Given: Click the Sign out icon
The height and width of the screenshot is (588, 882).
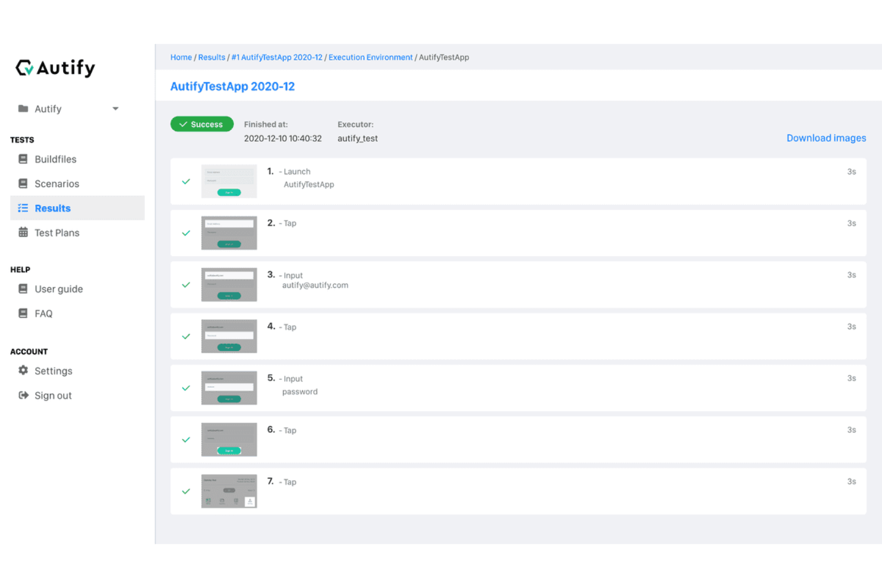Looking at the screenshot, I should pyautogui.click(x=23, y=395).
